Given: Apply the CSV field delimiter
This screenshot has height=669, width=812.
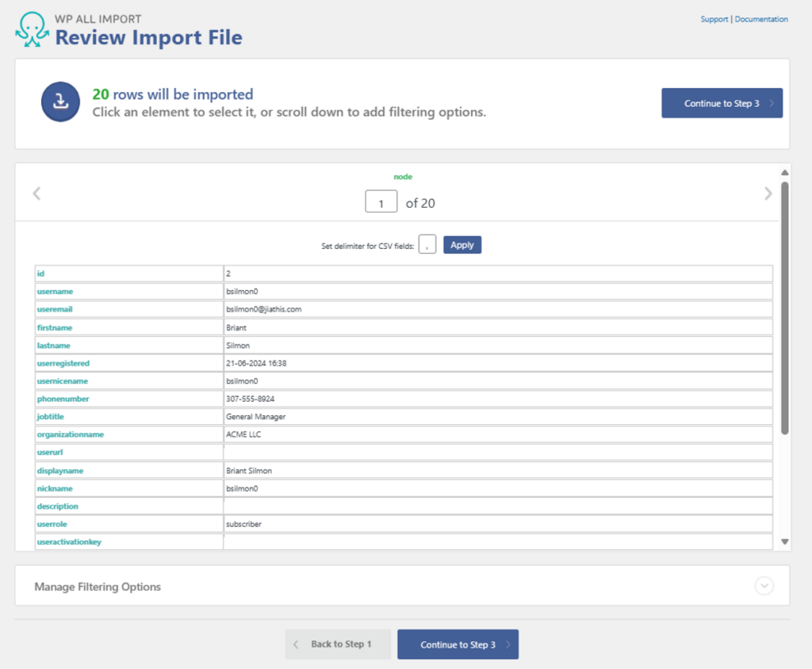Looking at the screenshot, I should (462, 244).
